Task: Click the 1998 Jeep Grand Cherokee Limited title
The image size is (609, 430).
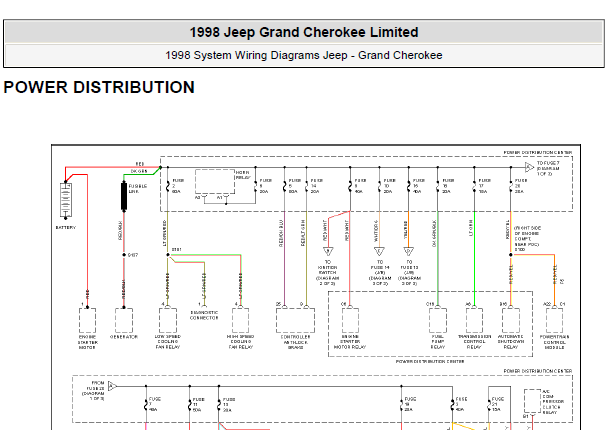Action: click(x=304, y=33)
